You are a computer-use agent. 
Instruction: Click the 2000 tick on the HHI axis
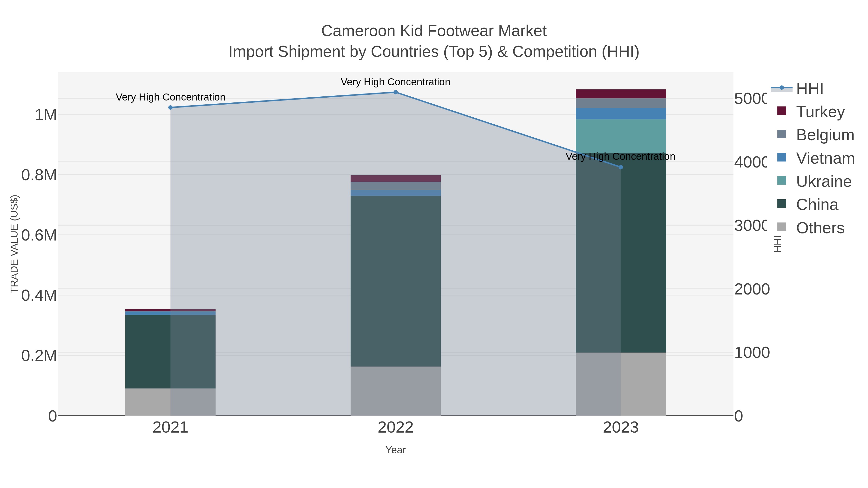[x=752, y=289]
